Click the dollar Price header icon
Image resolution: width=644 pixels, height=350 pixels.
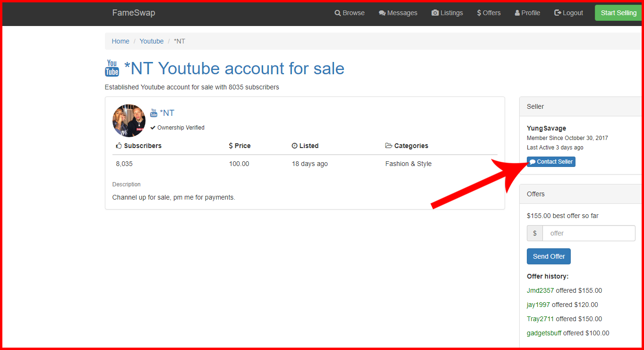pyautogui.click(x=231, y=146)
